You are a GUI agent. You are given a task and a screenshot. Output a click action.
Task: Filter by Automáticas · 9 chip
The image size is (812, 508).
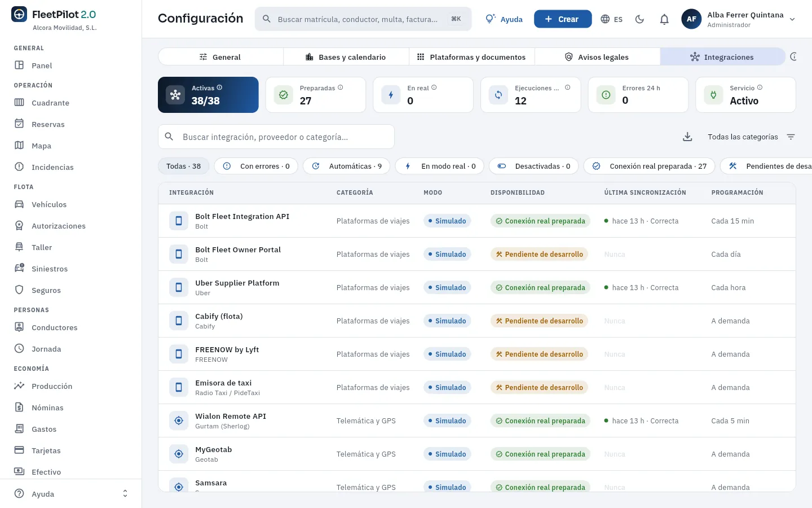[346, 166]
